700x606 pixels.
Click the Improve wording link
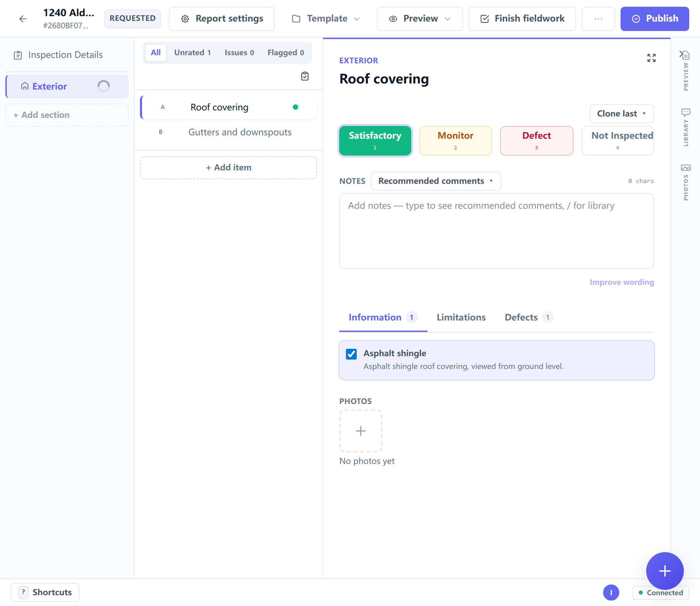click(622, 282)
